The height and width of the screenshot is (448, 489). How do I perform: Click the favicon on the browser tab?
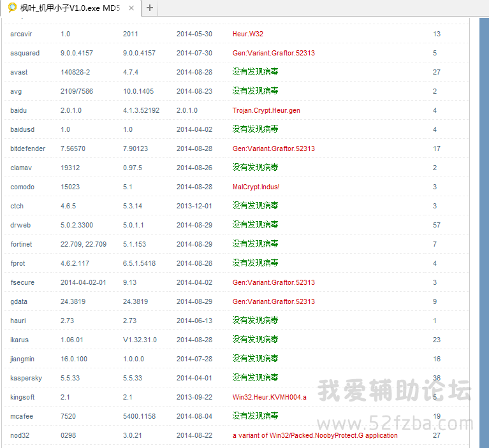point(12,8)
